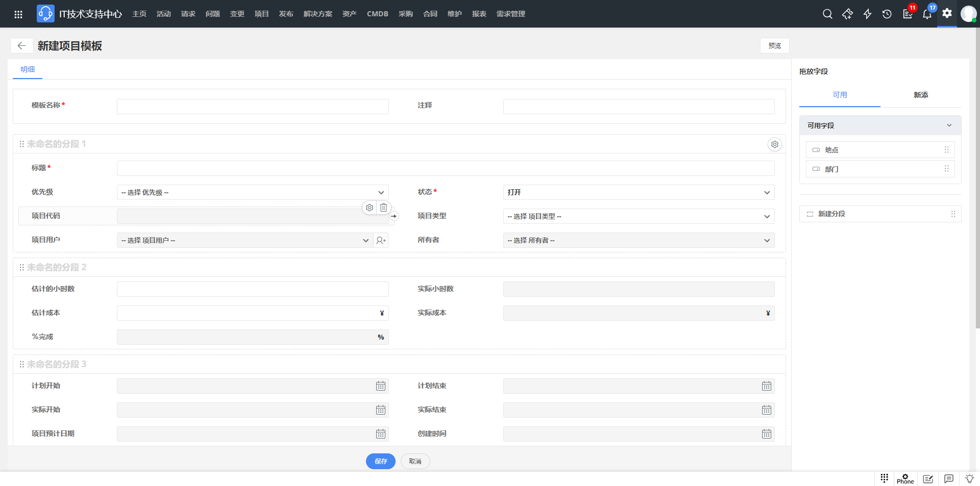Switch to the 新添 tab
Image resolution: width=980 pixels, height=486 pixels.
click(921, 95)
